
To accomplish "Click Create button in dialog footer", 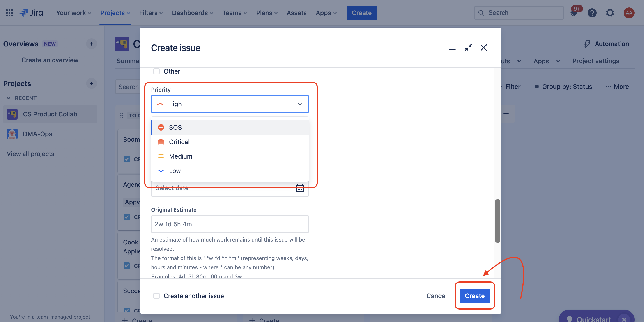I will pyautogui.click(x=474, y=296).
